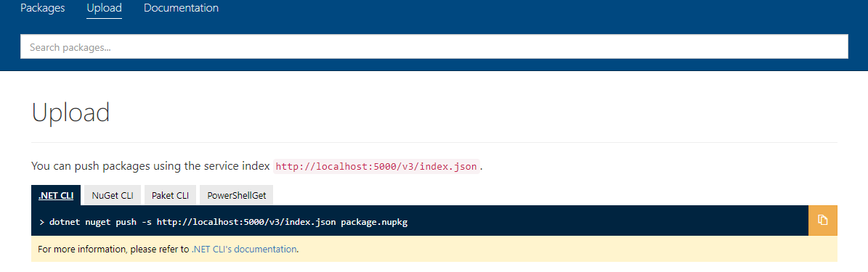Click the 'For more information' note text

click(169, 250)
